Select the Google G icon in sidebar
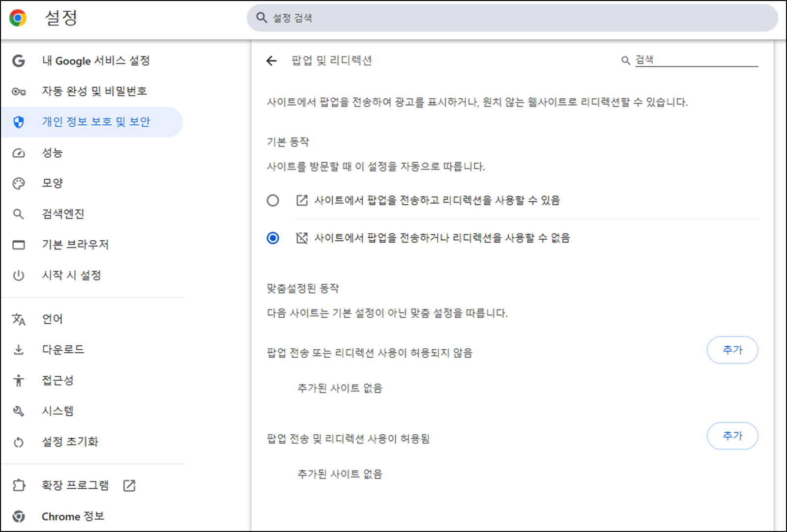 (x=19, y=60)
